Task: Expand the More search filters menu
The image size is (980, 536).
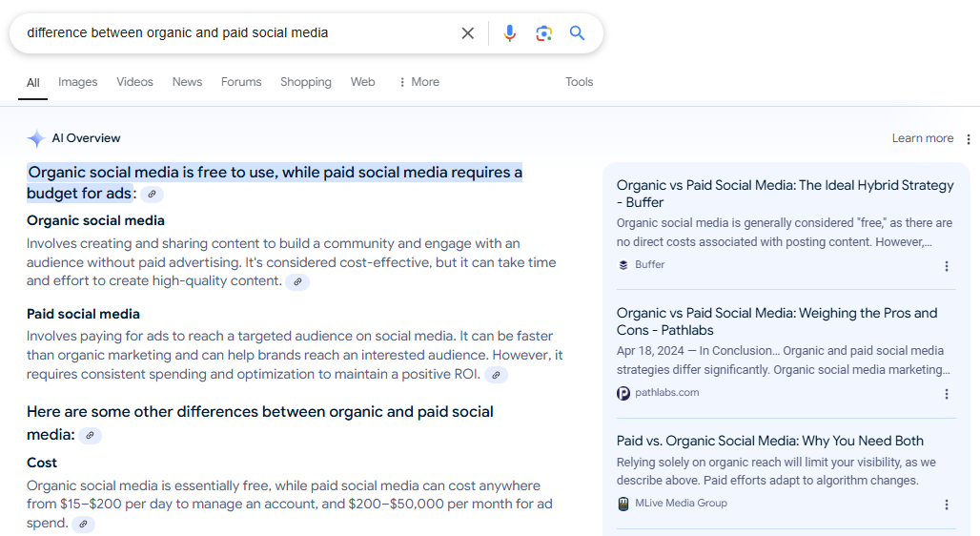Action: [419, 82]
